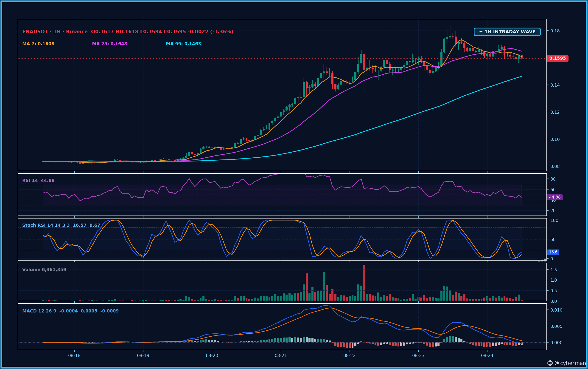Click the 08-19 date axis label
The image size is (588, 369).
pyautogui.click(x=143, y=356)
